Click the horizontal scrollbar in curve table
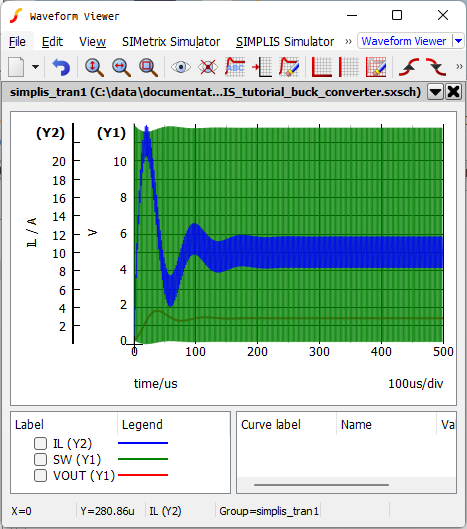Screen dimensions: 467x529 pos(321,485)
